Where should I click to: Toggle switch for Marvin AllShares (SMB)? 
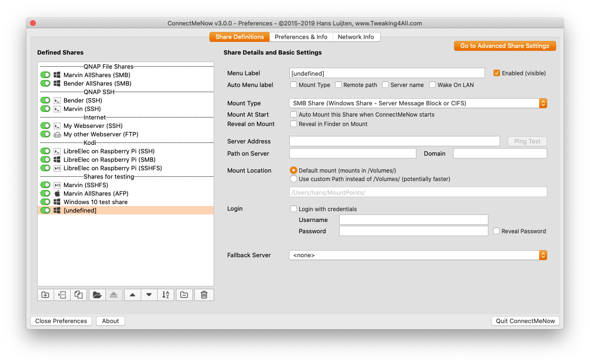click(45, 75)
